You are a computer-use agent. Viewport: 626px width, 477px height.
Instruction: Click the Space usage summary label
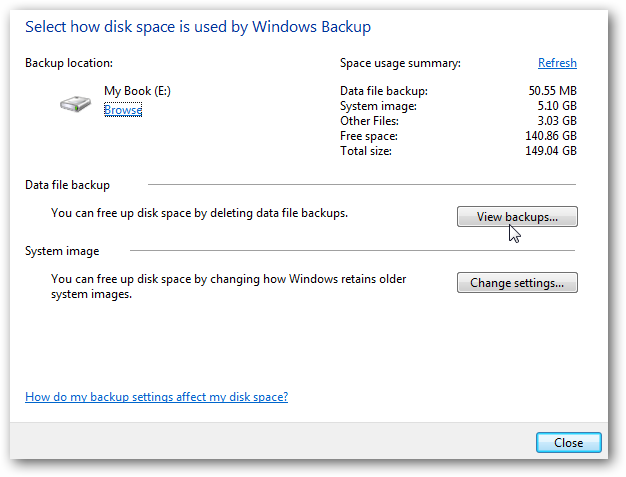coord(400,63)
